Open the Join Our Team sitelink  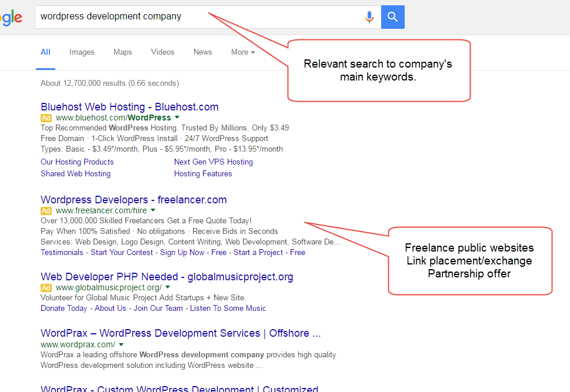[158, 308]
